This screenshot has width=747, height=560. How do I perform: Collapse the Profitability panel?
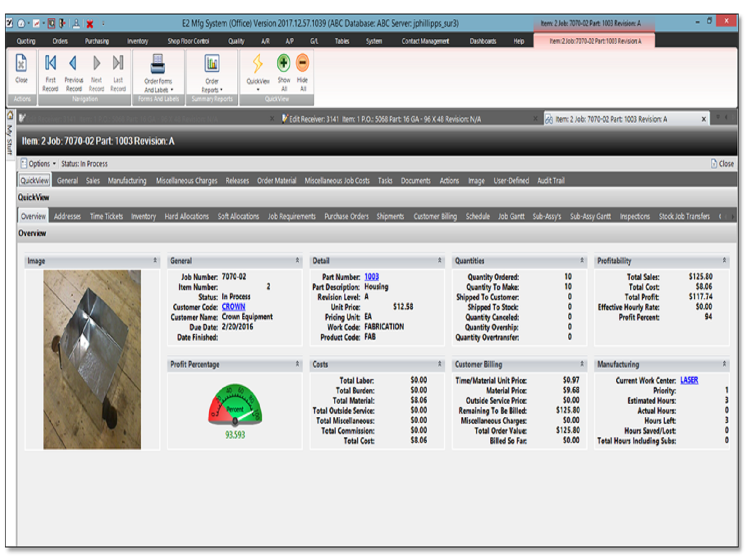click(x=724, y=260)
